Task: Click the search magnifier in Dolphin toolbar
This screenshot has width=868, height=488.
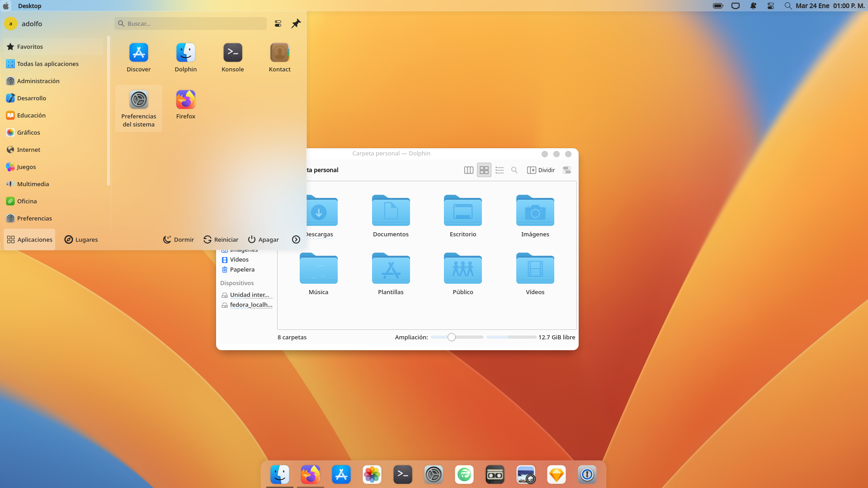Action: click(x=514, y=170)
